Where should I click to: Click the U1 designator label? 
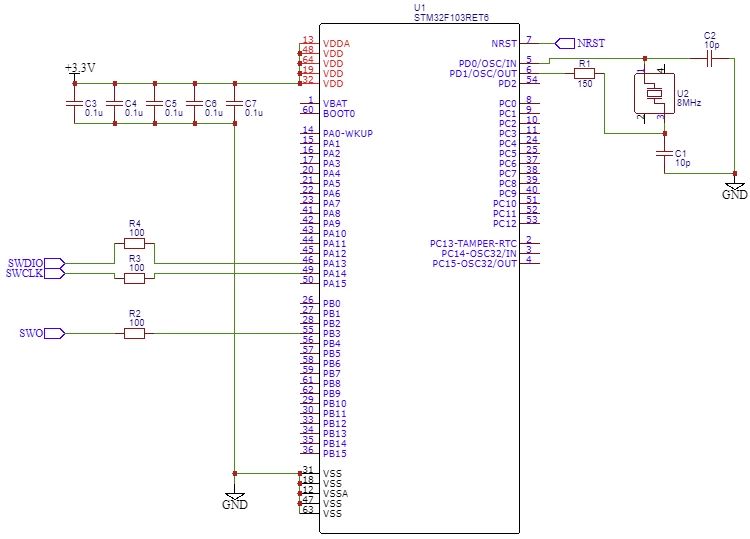coord(419,8)
